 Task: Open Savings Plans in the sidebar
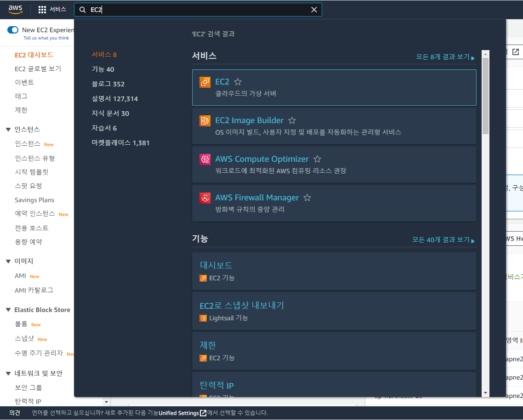34,200
